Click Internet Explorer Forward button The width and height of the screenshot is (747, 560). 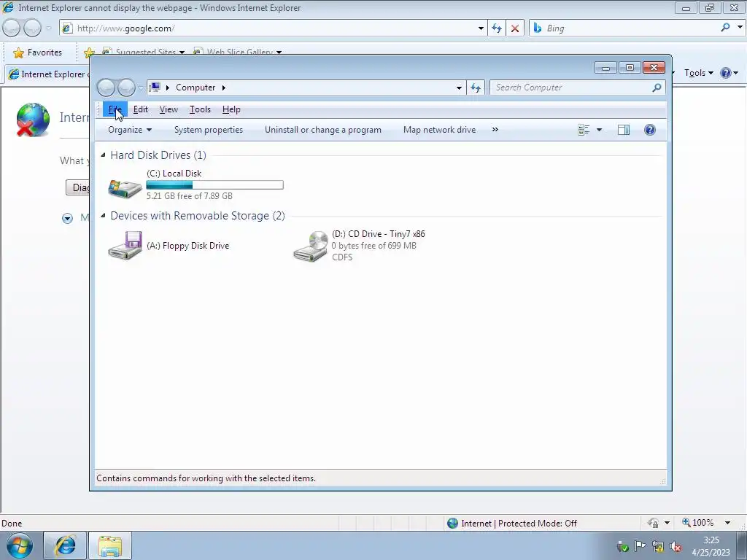(x=32, y=28)
